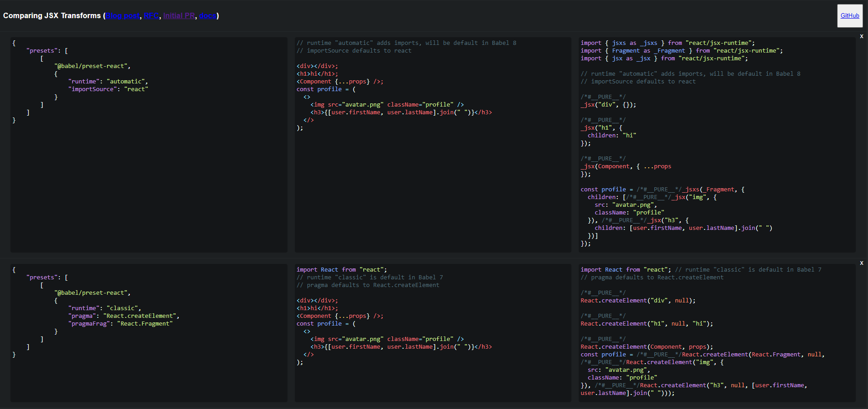The width and height of the screenshot is (868, 409).
Task: Click "@babel/preset-react" in classic config
Action: (93, 293)
